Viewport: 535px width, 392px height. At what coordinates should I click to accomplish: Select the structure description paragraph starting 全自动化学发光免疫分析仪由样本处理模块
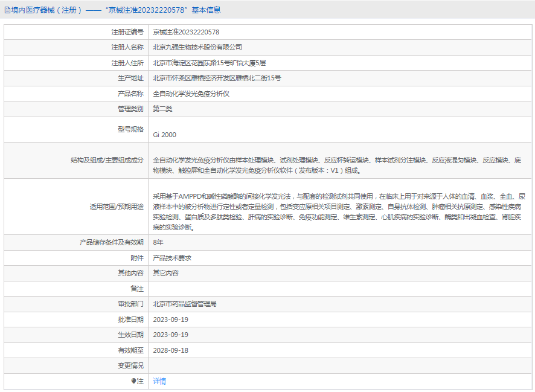[x=337, y=165]
